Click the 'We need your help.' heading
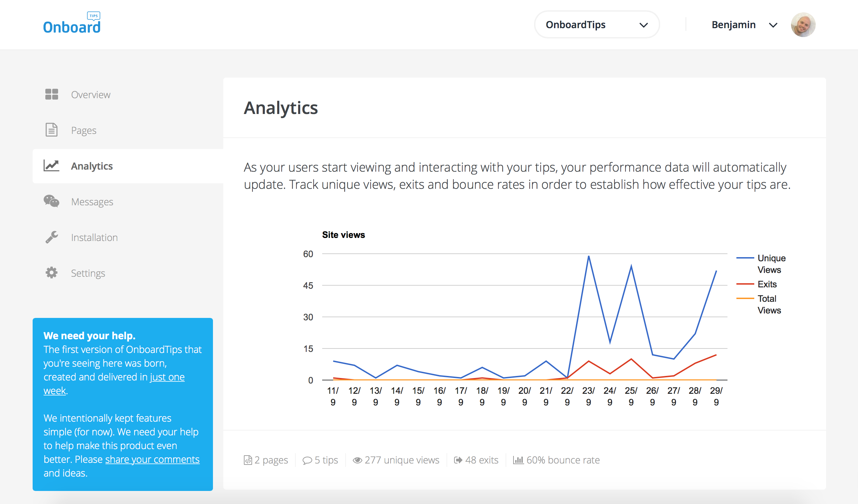 pyautogui.click(x=90, y=335)
